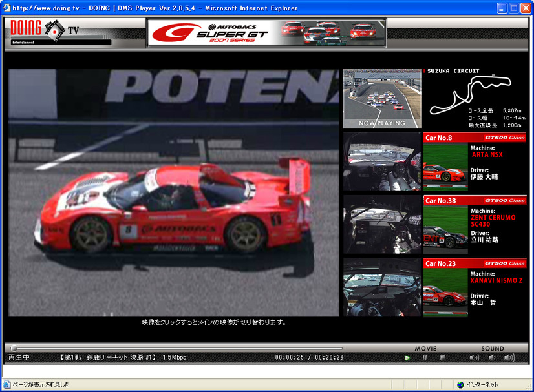Click the longest straight value 1,200m
534x392 pixels.
[512, 125]
